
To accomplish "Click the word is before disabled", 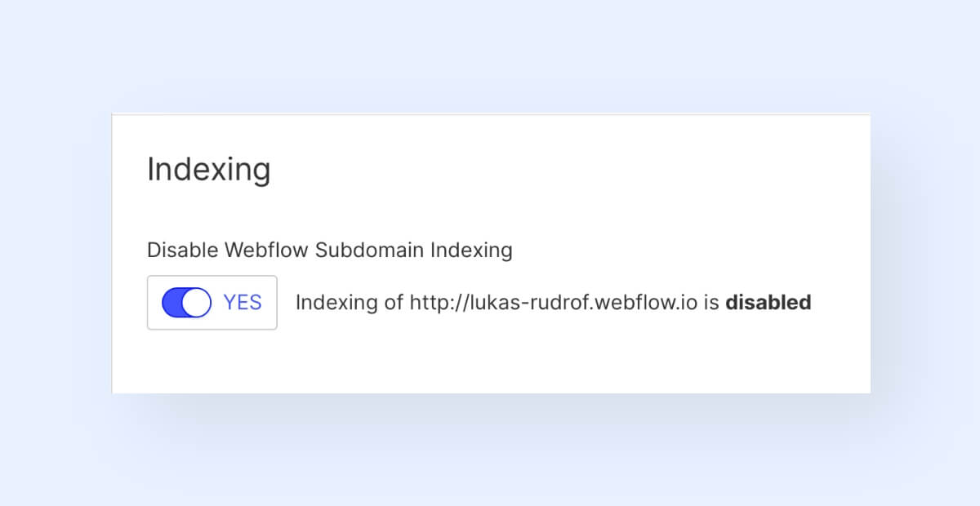I will click(x=711, y=303).
